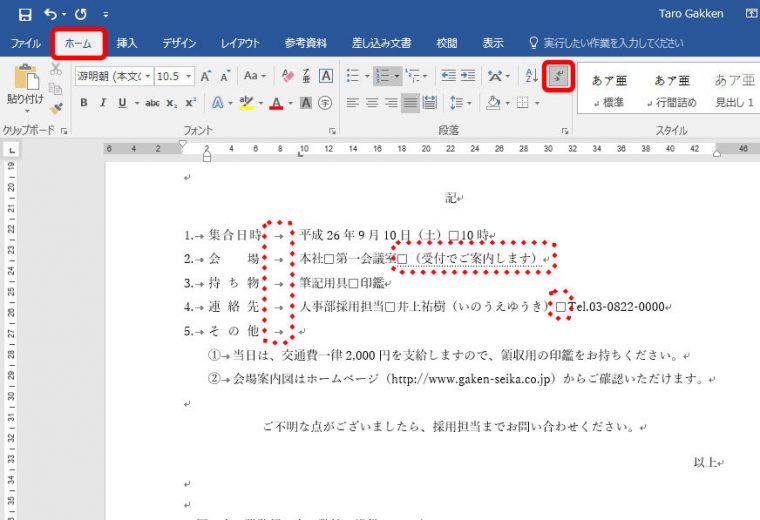Open the font color dropdown arrow
This screenshot has width=760, height=520.
click(x=291, y=103)
